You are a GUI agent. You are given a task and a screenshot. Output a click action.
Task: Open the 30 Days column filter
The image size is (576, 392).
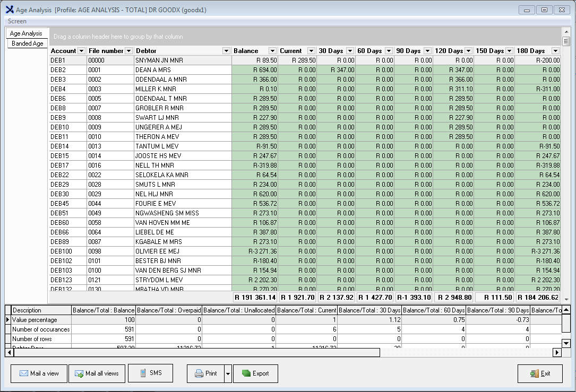350,51
